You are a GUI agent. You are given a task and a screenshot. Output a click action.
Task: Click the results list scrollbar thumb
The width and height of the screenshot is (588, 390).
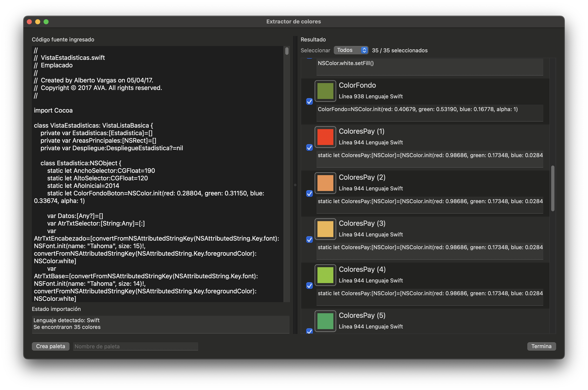[x=552, y=188]
